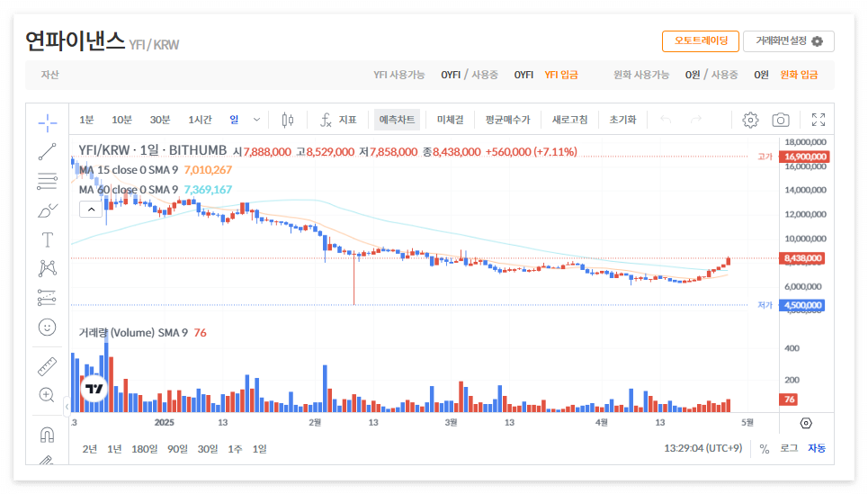Open the chart patterns tool
The height and width of the screenshot is (494, 868).
48,269
